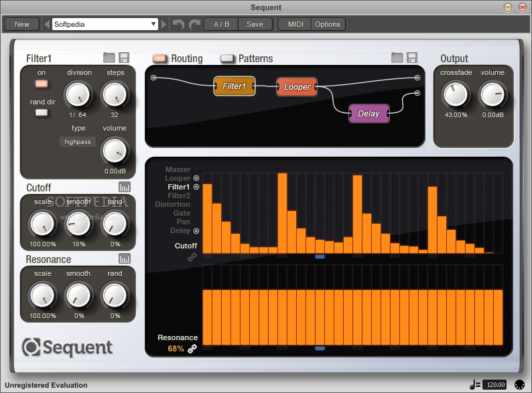The width and height of the screenshot is (532, 393).
Task: Select Filter2 in the module list
Action: pos(179,195)
